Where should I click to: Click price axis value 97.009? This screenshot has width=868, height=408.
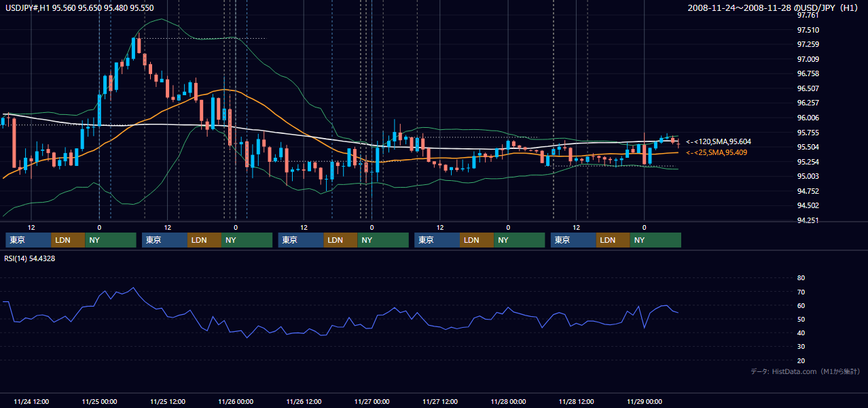tap(808, 59)
